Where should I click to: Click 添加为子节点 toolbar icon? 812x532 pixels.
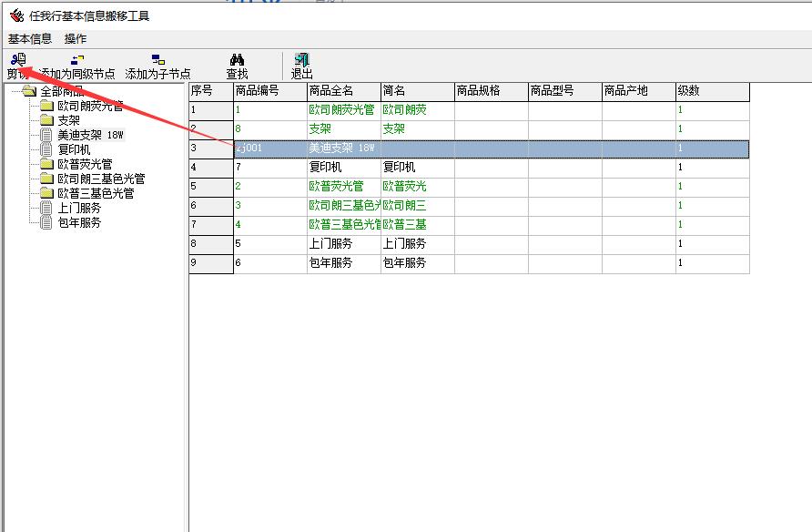(x=158, y=59)
